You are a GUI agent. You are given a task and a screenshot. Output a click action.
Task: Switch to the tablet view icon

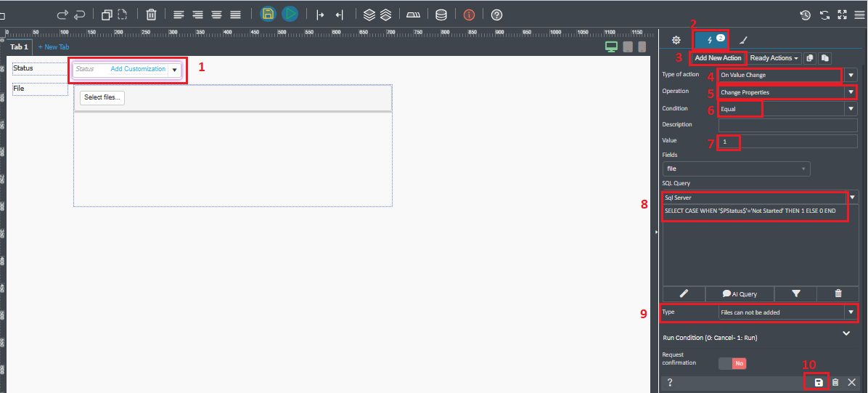[x=629, y=47]
